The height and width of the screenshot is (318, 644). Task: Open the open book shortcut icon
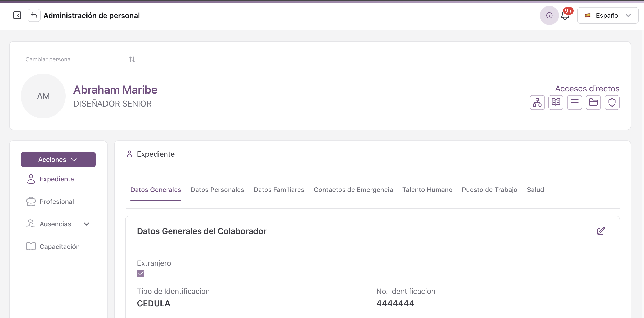[x=556, y=102]
